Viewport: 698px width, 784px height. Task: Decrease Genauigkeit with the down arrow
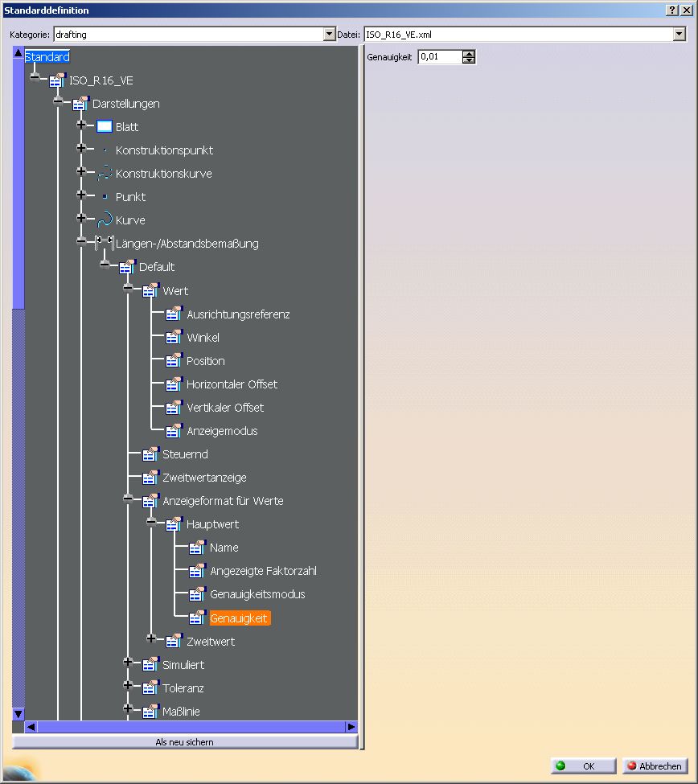[469, 60]
